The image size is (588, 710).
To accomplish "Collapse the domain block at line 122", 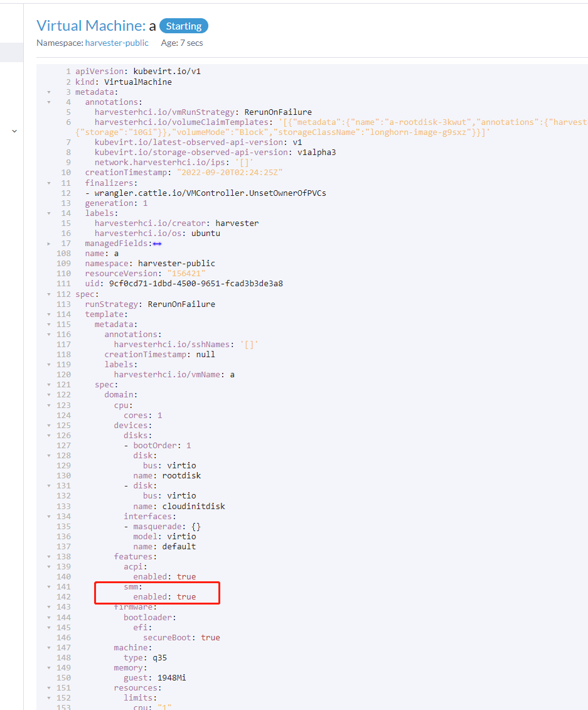I will 49,394.
